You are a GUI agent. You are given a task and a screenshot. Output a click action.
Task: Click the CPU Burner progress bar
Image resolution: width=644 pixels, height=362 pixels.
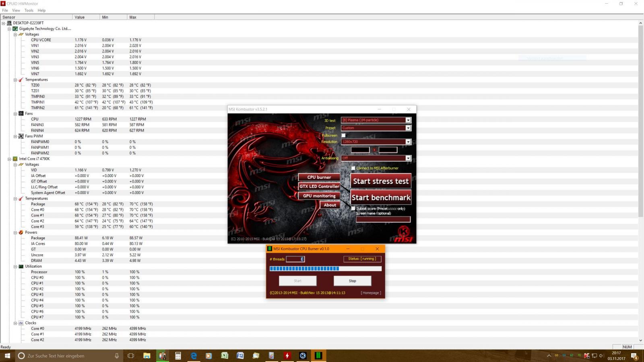click(x=326, y=269)
